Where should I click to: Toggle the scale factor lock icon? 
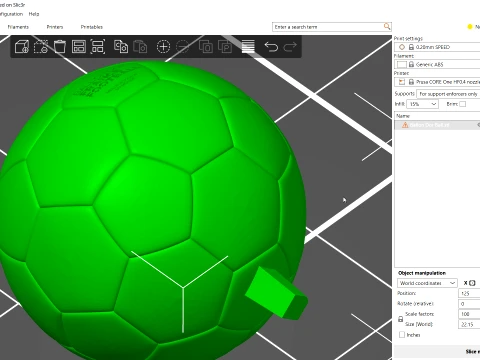tap(401, 319)
